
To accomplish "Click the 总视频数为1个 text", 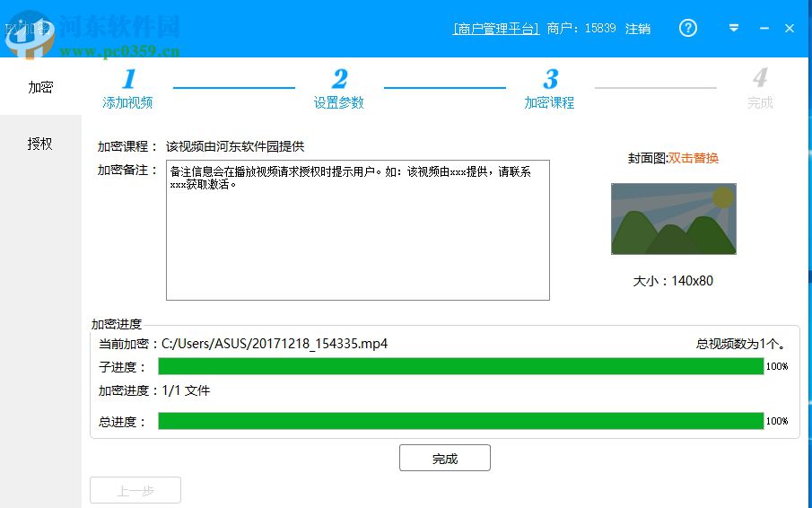I will pos(742,344).
